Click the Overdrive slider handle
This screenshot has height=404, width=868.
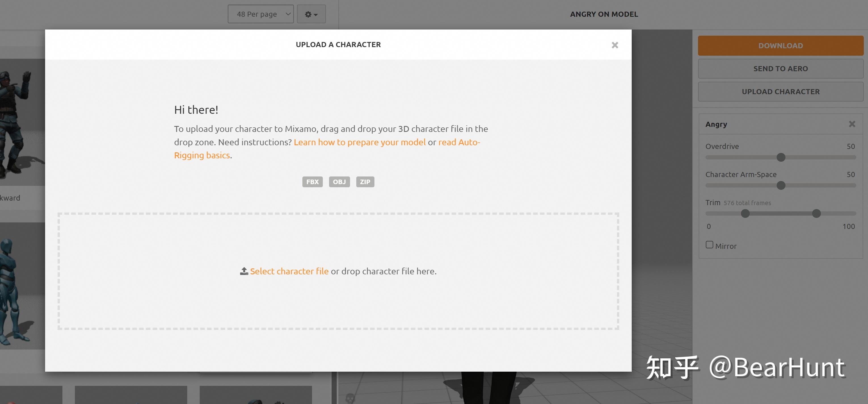point(781,157)
